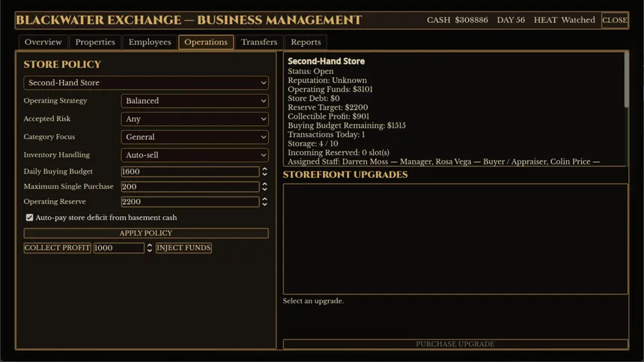Open the Accepted Risk dropdown
Viewport: 644px width, 362px height.
pyautogui.click(x=195, y=119)
